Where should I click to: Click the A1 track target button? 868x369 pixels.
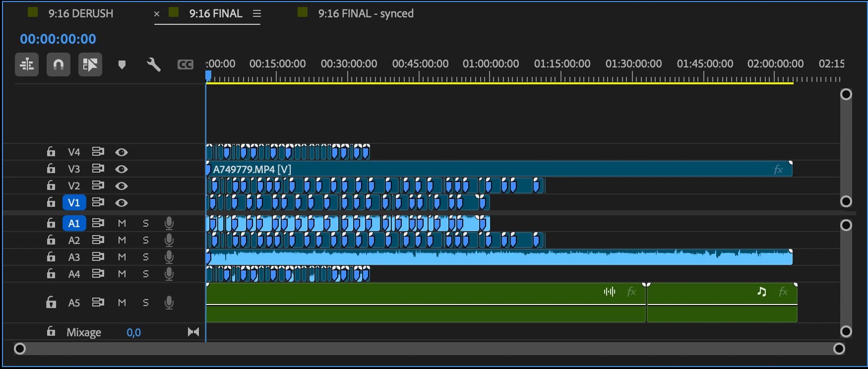coord(74,223)
